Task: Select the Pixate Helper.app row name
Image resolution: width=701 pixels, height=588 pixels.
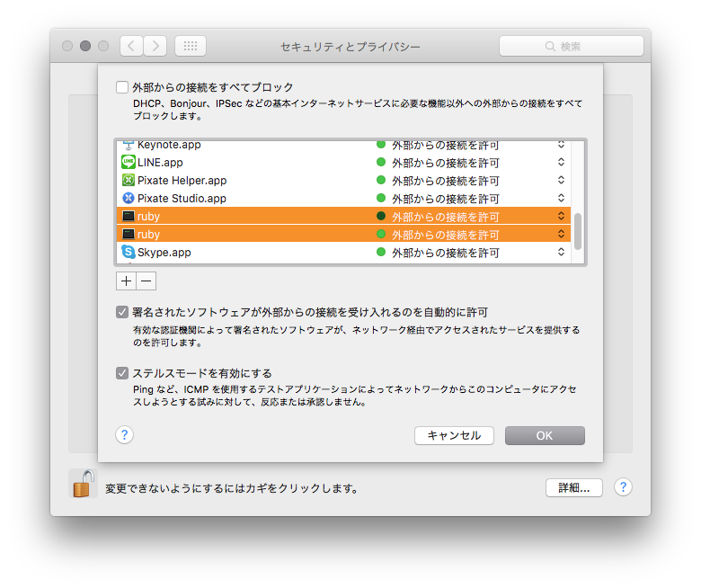Action: click(x=182, y=180)
